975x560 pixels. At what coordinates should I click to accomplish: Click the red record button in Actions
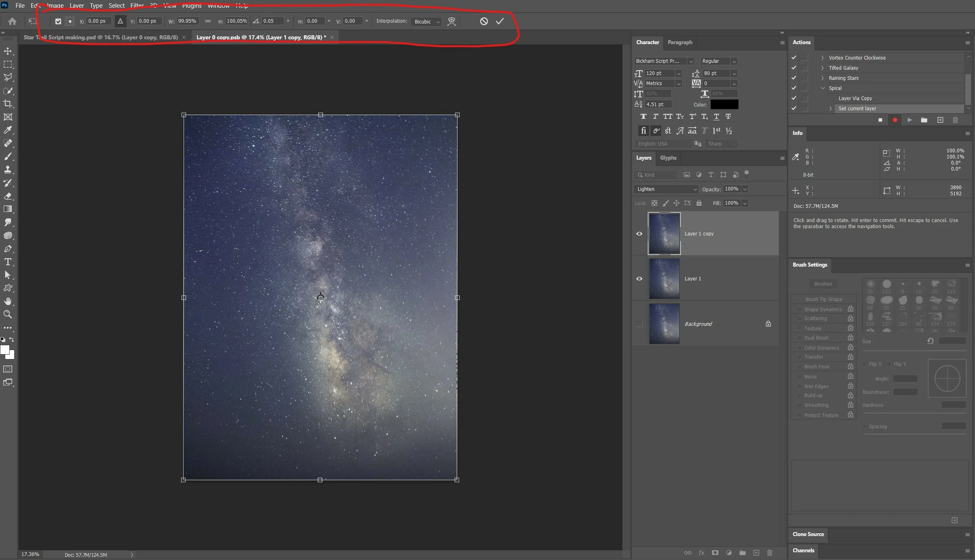[x=895, y=120]
